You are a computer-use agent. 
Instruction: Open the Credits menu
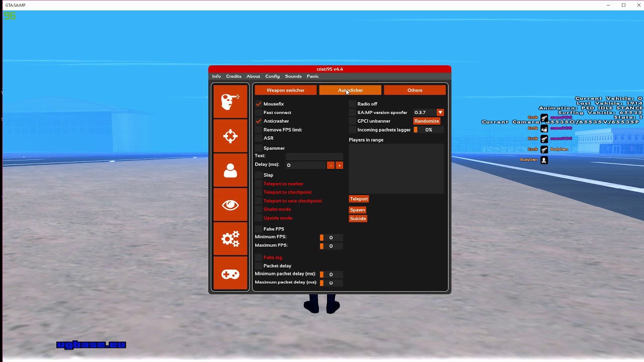pyautogui.click(x=233, y=76)
